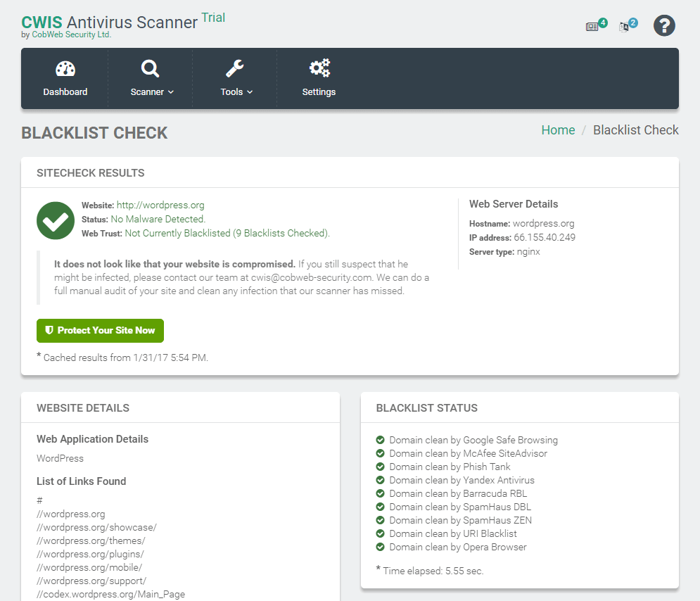The height and width of the screenshot is (601, 700).
Task: Open the help question mark icon
Action: coord(664,25)
